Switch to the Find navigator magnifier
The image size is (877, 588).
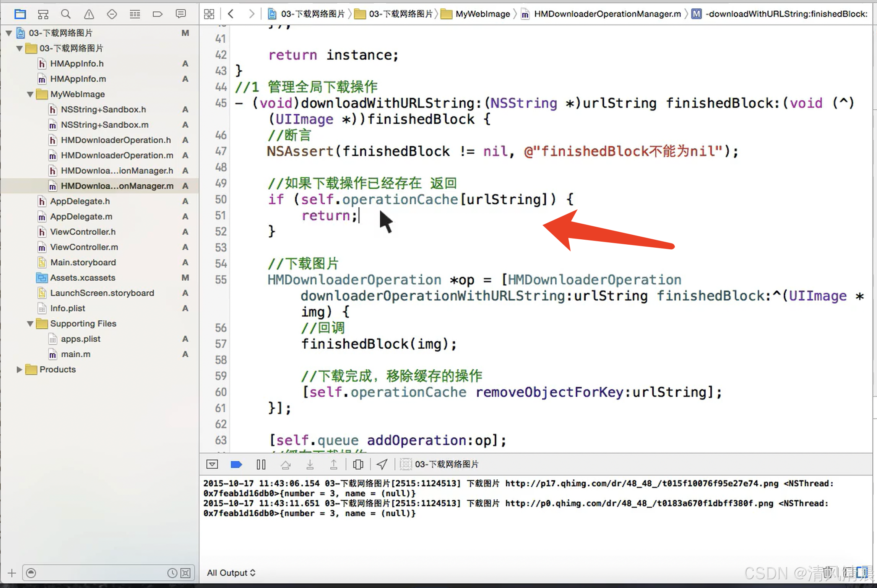pyautogui.click(x=66, y=15)
